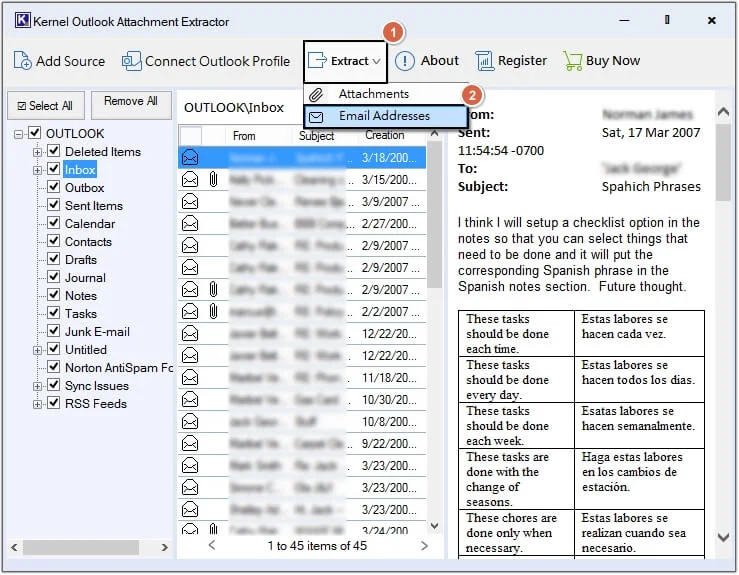Screen dimensions: 739x575
Task: Click the Add Source label
Action: coord(71,61)
